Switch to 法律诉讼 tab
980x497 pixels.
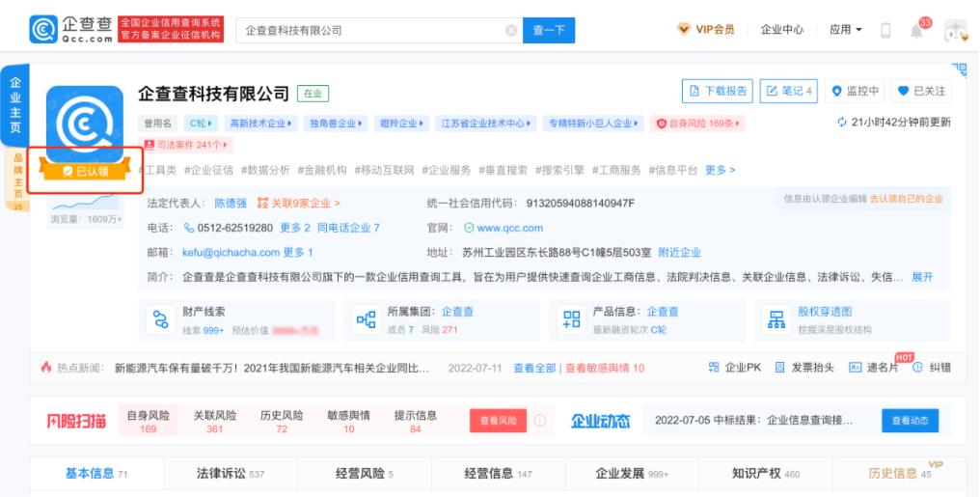230,473
